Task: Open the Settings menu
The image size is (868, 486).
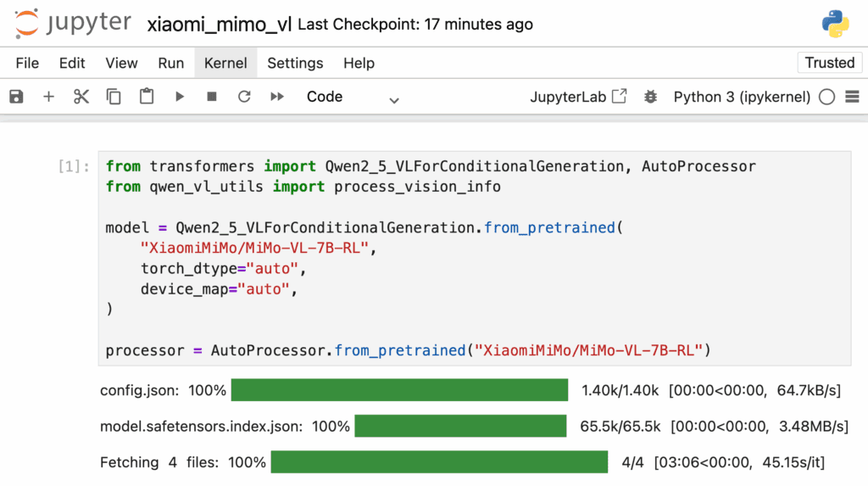Action: pos(295,63)
